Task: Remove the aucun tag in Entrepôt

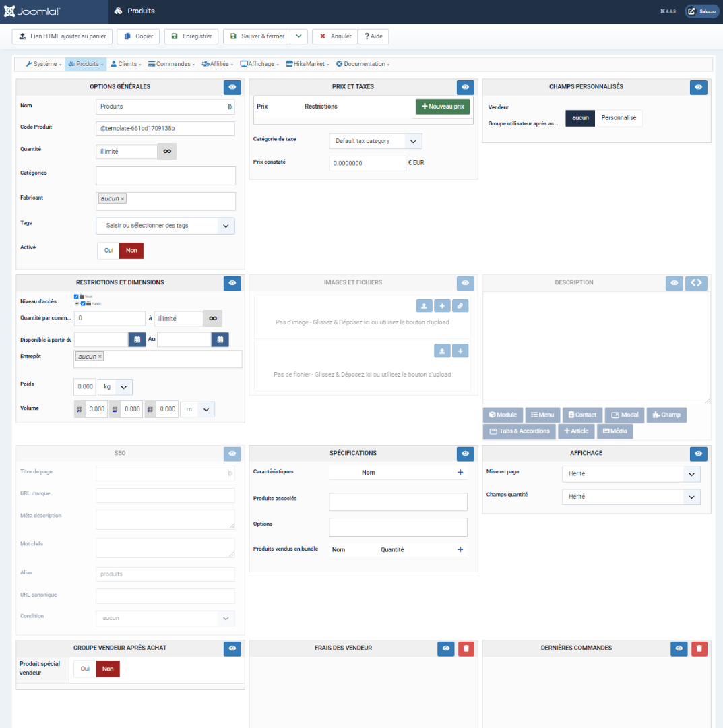Action: [100, 357]
